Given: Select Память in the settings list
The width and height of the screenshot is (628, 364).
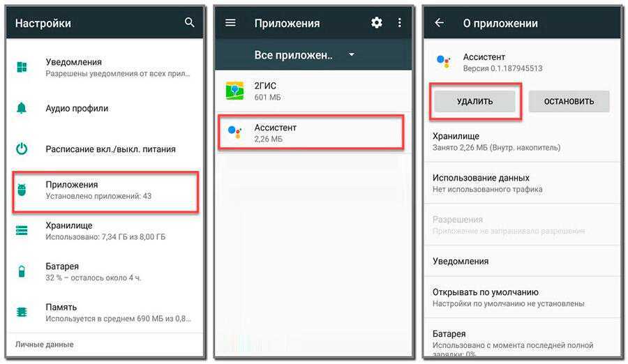Looking at the screenshot, I should pos(105,312).
